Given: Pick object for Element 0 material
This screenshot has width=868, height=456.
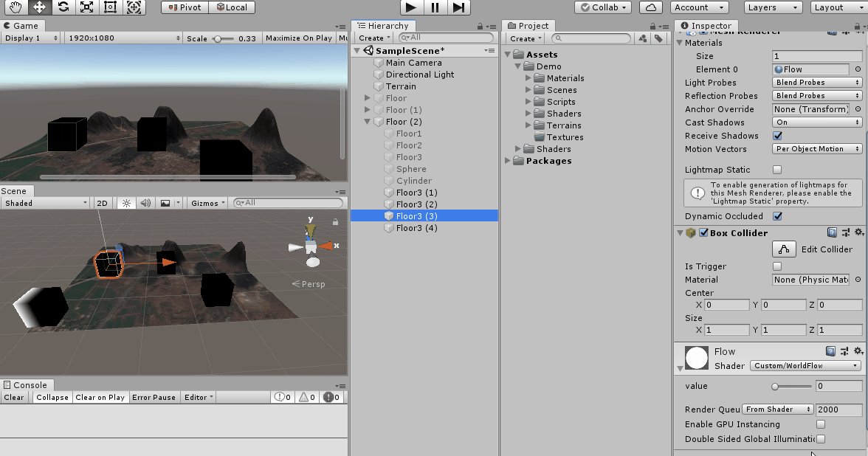Looking at the screenshot, I should 858,69.
